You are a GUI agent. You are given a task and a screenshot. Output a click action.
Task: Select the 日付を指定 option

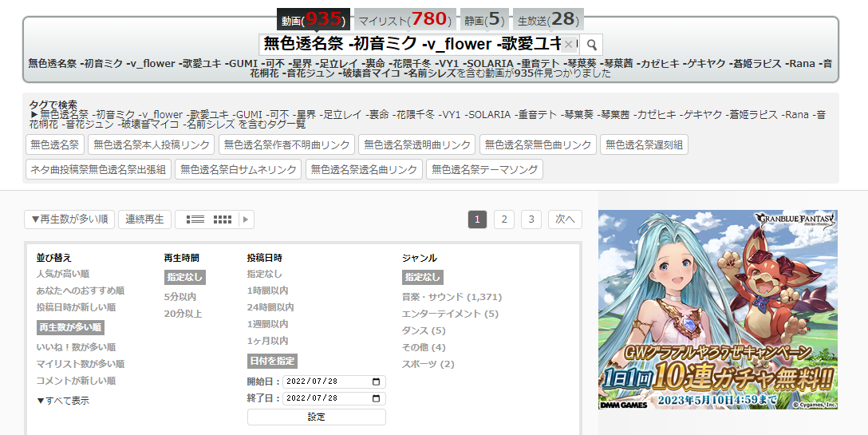click(272, 361)
